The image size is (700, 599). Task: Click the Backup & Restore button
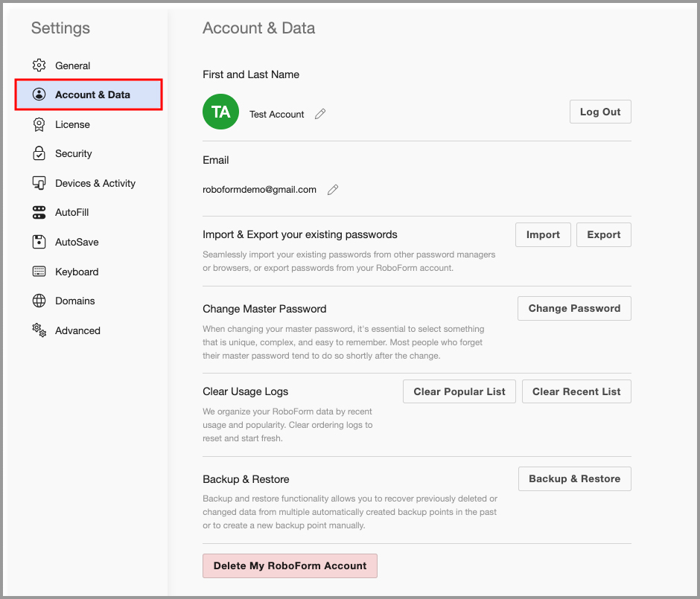[575, 478]
